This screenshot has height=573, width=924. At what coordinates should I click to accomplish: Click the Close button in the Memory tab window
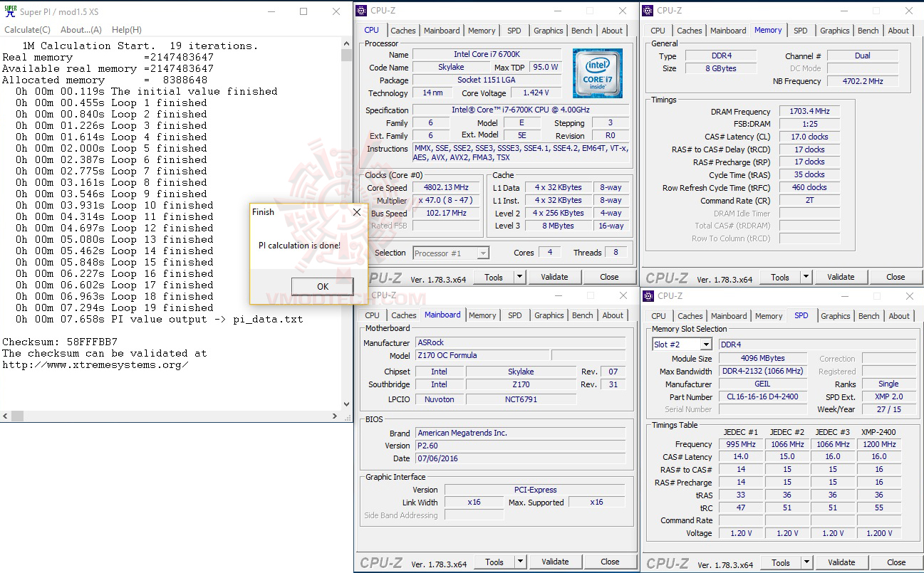tap(896, 277)
